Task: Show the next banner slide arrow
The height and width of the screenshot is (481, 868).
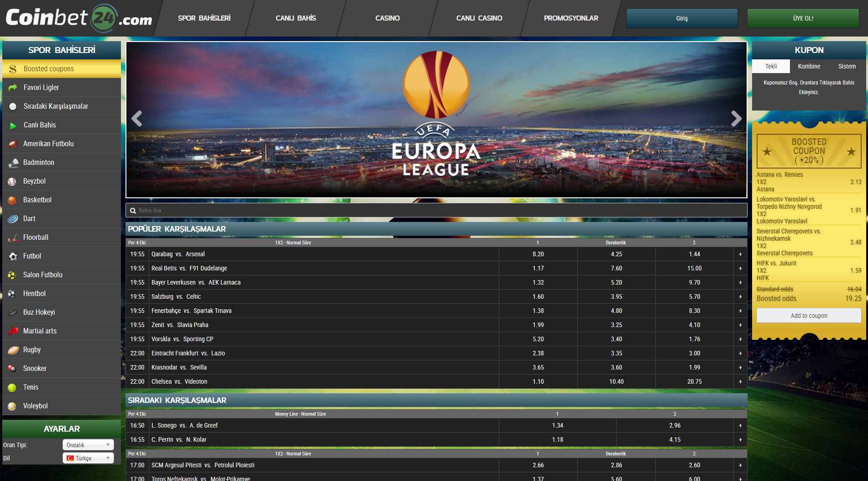Action: (x=736, y=119)
